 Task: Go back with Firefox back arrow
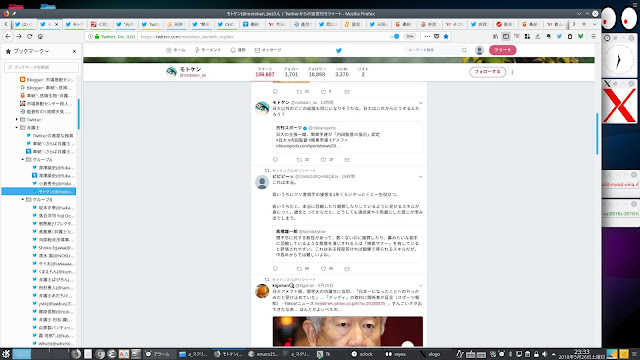[x=8, y=36]
